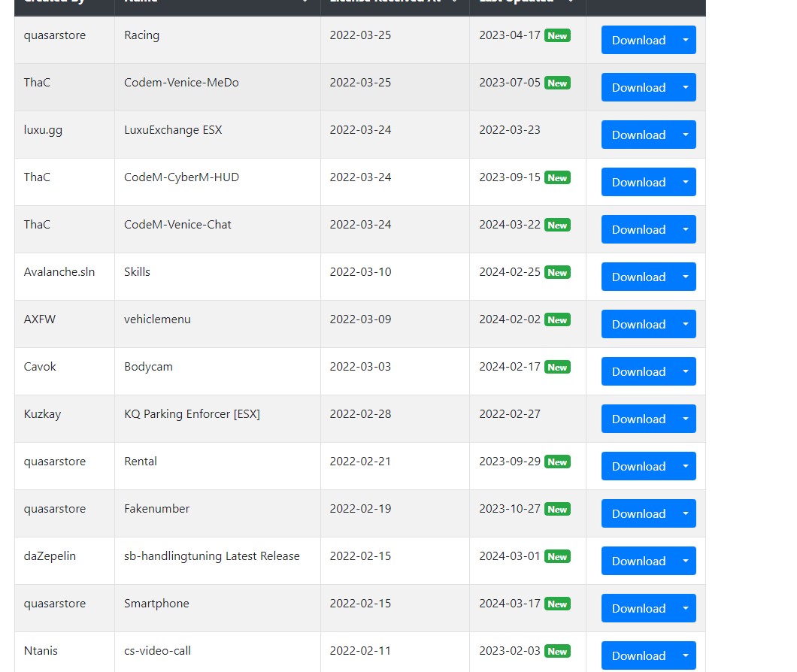The image size is (797, 672).
Task: Click the New badge in Smartphone row
Action: pyautogui.click(x=557, y=604)
